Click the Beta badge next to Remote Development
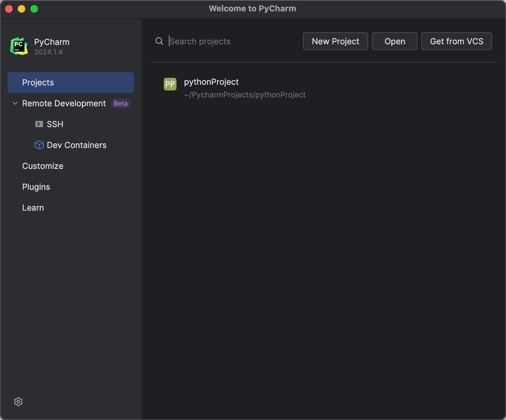The width and height of the screenshot is (506, 420). pyautogui.click(x=120, y=103)
